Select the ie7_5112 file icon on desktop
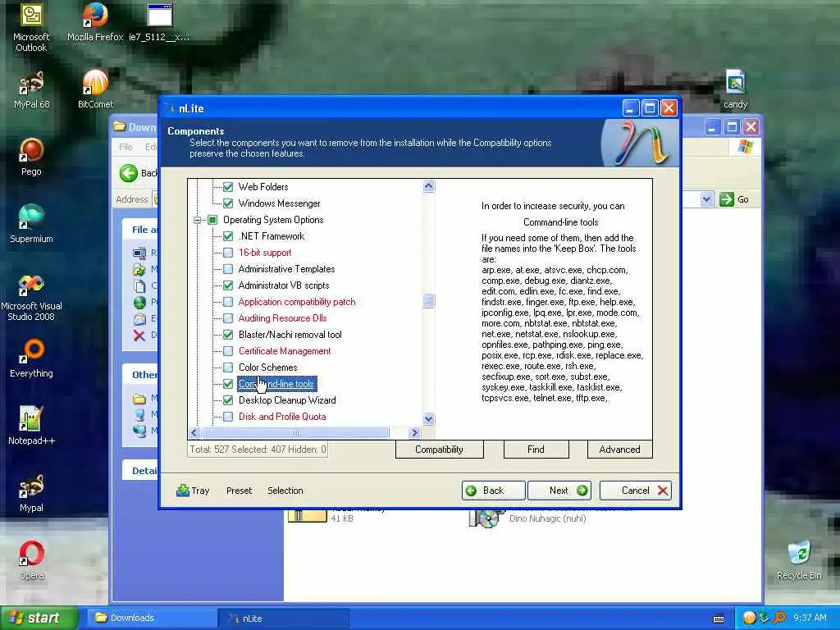Viewport: 840px width, 630px height. click(159, 22)
